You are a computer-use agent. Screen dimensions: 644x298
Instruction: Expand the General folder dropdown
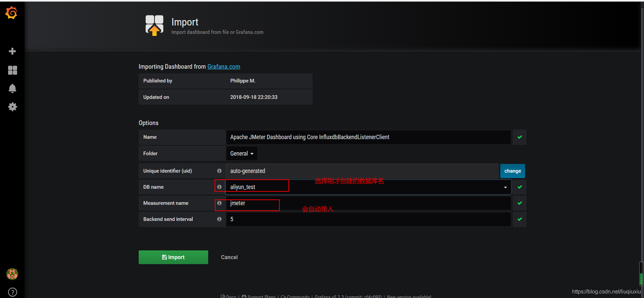pos(242,154)
